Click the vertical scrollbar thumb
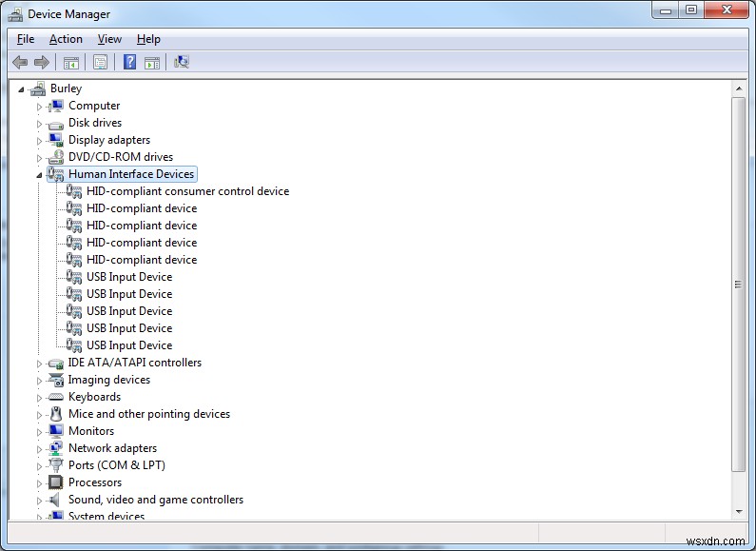Viewport: 756px width, 551px height. tap(739, 285)
